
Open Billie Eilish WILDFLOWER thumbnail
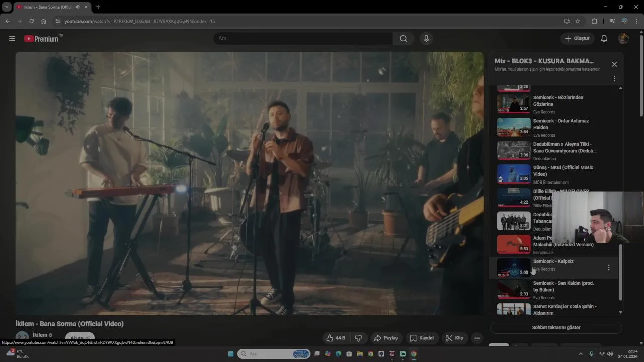coord(514,198)
